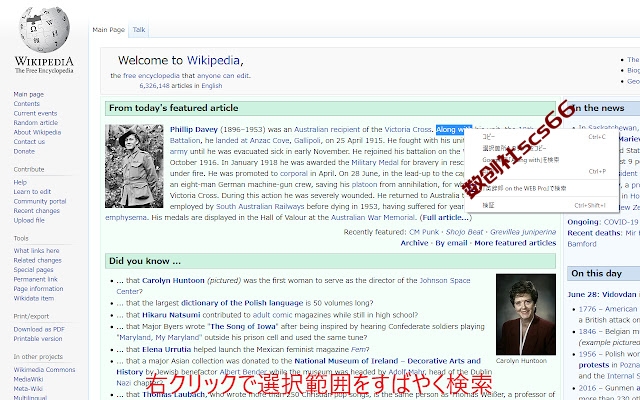Open the MediaWiki project link
The height and width of the screenshot is (400, 640).
pos(28,379)
